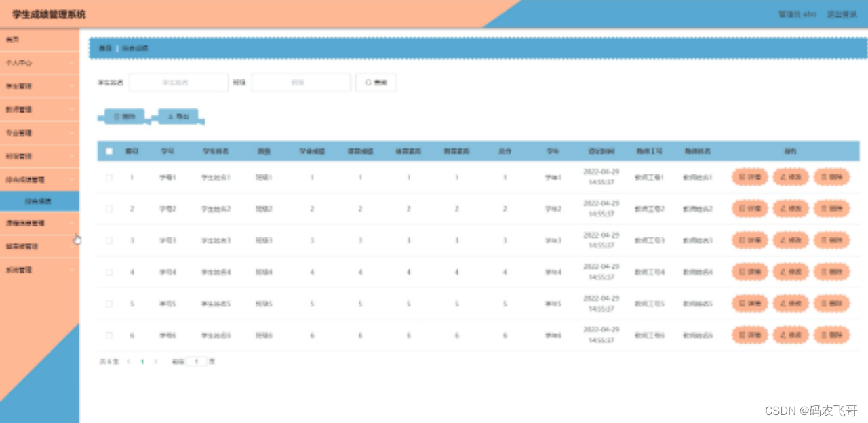The height and width of the screenshot is (423, 868).
Task: Check the checkbox for row 学号4
Action: click(x=109, y=272)
